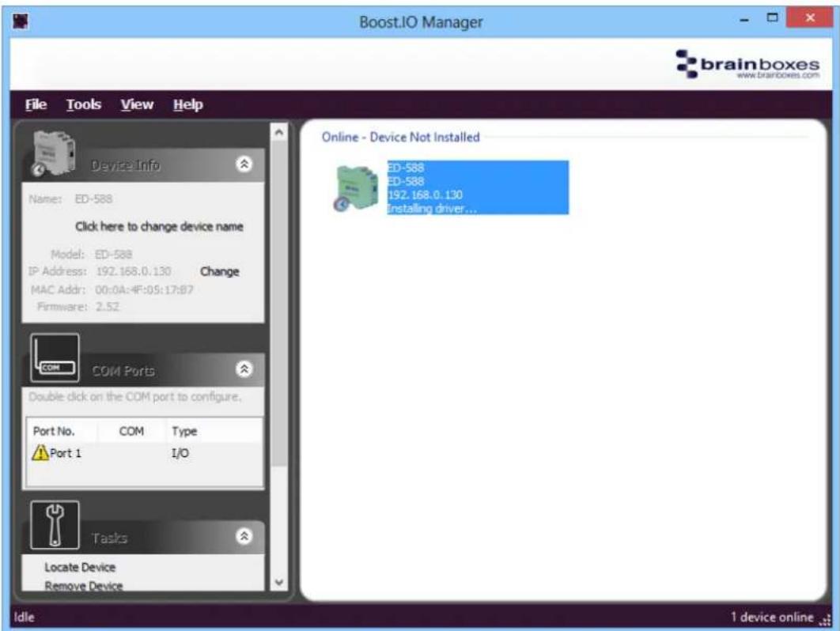The image size is (840, 631).
Task: Open the Help menu
Action: tap(187, 104)
